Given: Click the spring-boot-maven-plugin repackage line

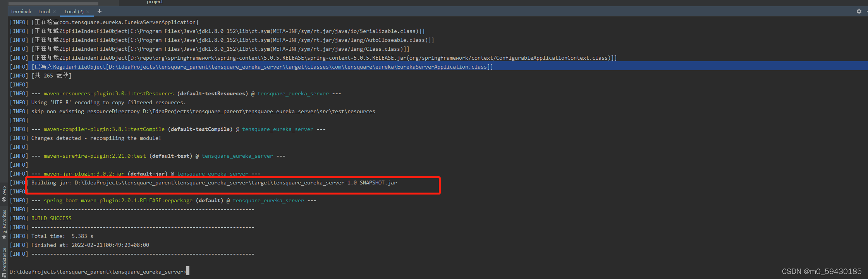Looking at the screenshot, I should (174, 200).
